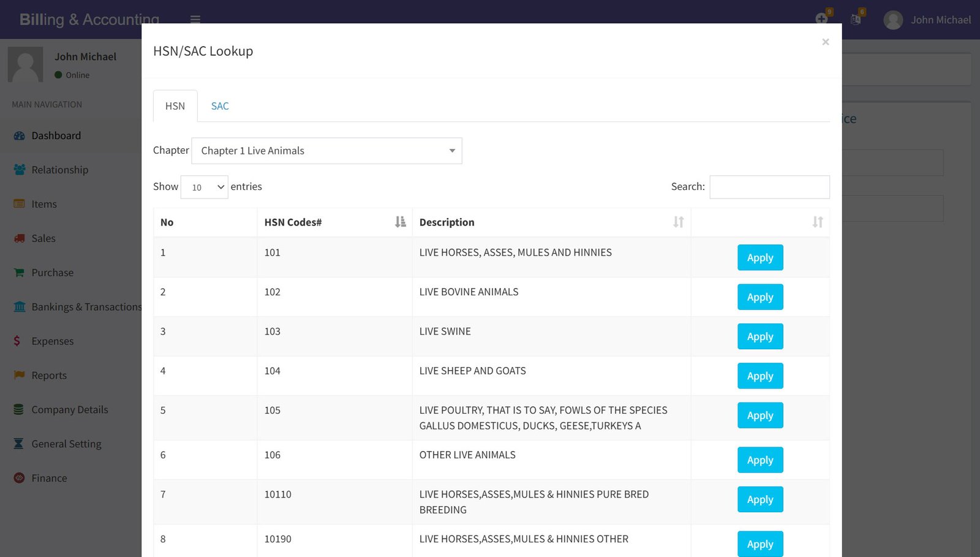The width and height of the screenshot is (980, 557).
Task: Click sidebar profile picture thumbnail
Action: tap(25, 64)
